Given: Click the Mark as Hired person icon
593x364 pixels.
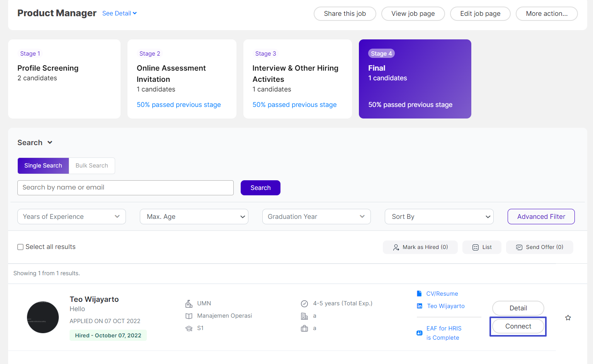Looking at the screenshot, I should pos(396,247).
